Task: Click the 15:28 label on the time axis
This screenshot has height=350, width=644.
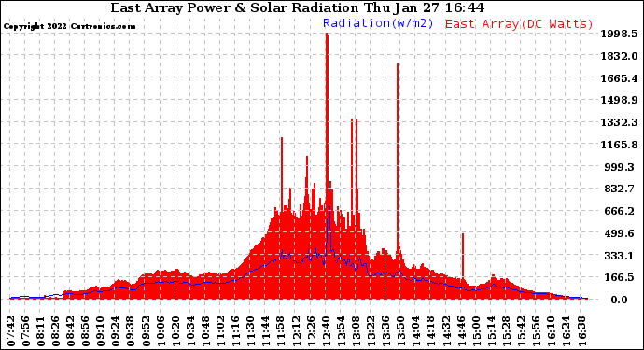Action: tap(506, 331)
